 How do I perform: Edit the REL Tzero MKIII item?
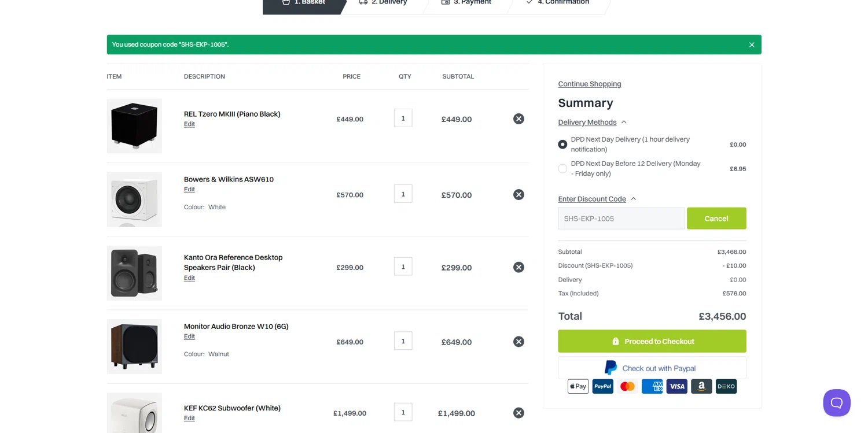coord(189,124)
